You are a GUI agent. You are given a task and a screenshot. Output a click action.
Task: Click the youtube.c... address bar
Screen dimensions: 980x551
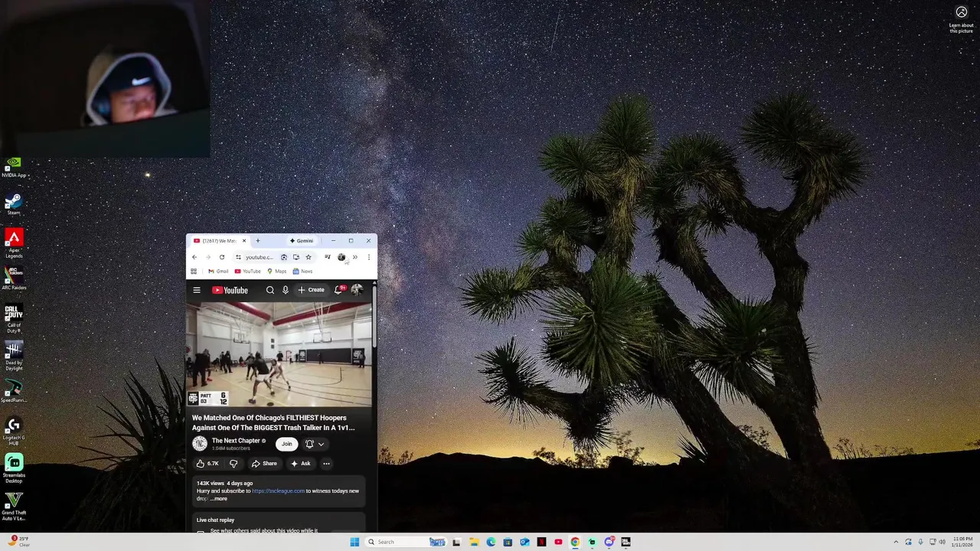[259, 257]
